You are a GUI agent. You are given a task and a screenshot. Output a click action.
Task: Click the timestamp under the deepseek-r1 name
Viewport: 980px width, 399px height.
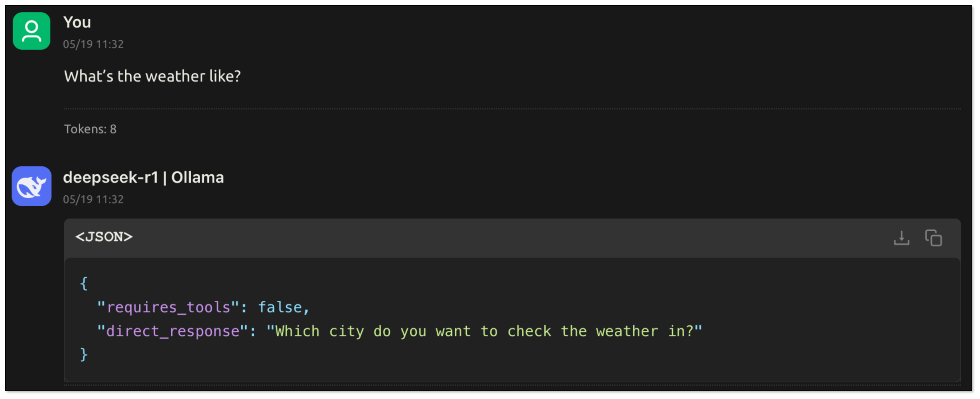coord(93,199)
